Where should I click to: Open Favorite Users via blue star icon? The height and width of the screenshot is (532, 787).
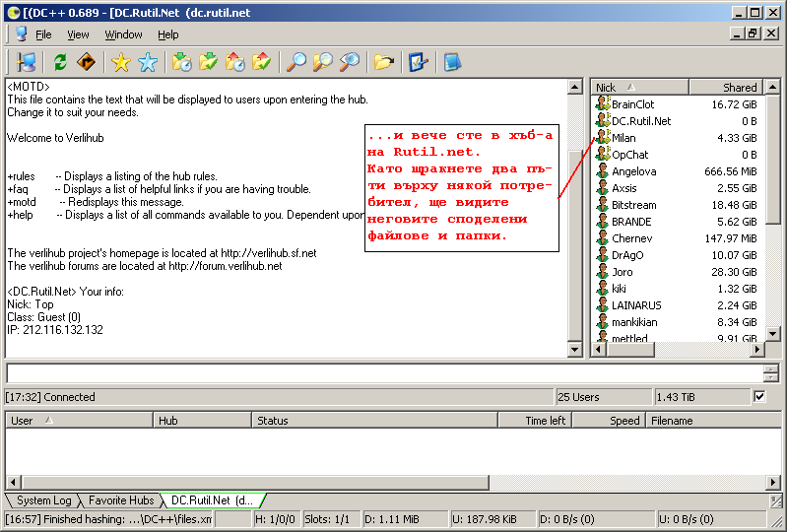(148, 62)
